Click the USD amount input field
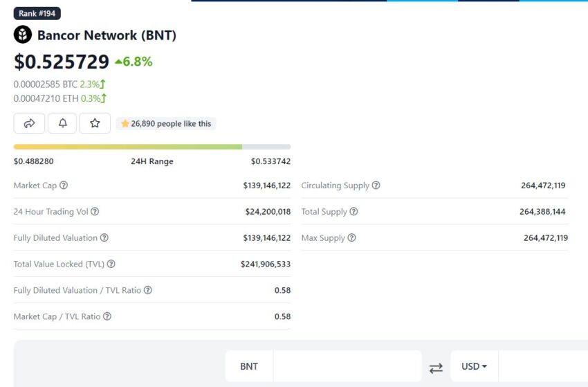 tap(542, 366)
